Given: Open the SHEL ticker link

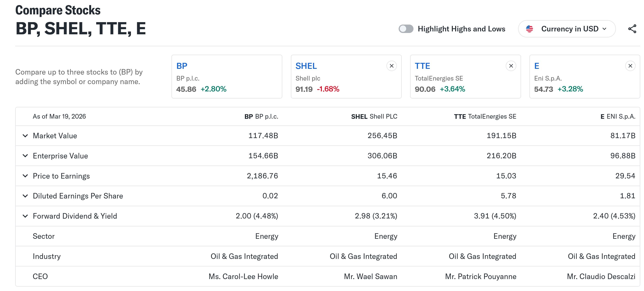Looking at the screenshot, I should pos(306,66).
